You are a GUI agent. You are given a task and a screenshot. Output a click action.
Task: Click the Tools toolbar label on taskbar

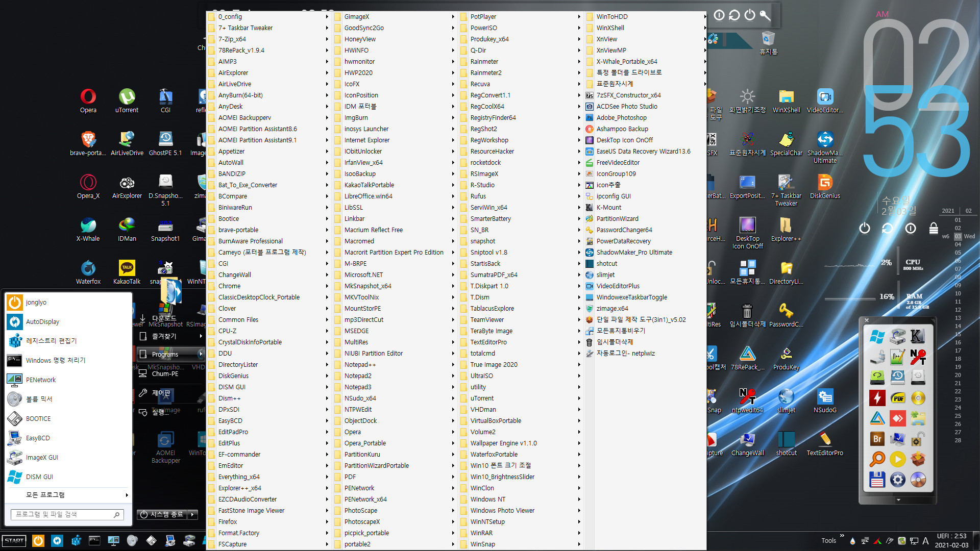coord(828,541)
